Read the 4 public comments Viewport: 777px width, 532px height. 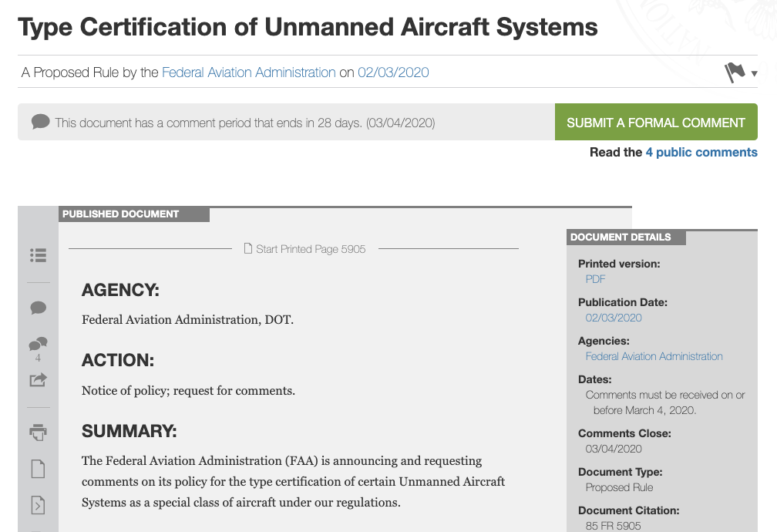point(701,152)
